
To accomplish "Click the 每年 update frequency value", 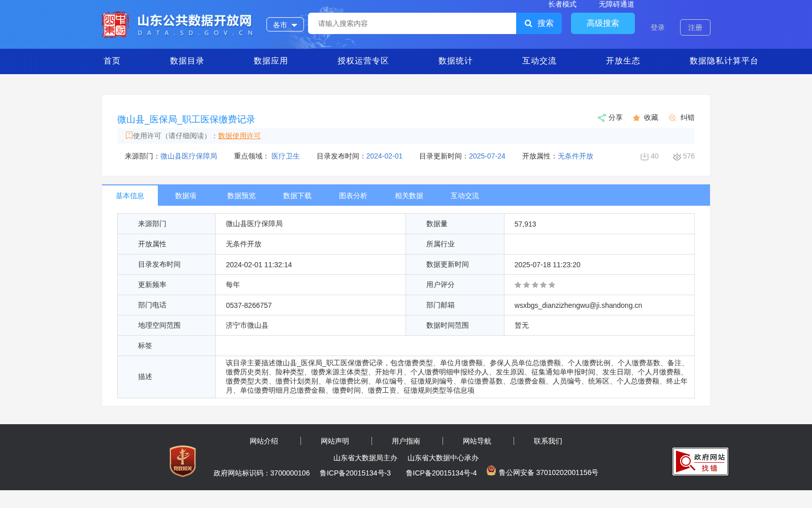I will (x=233, y=284).
